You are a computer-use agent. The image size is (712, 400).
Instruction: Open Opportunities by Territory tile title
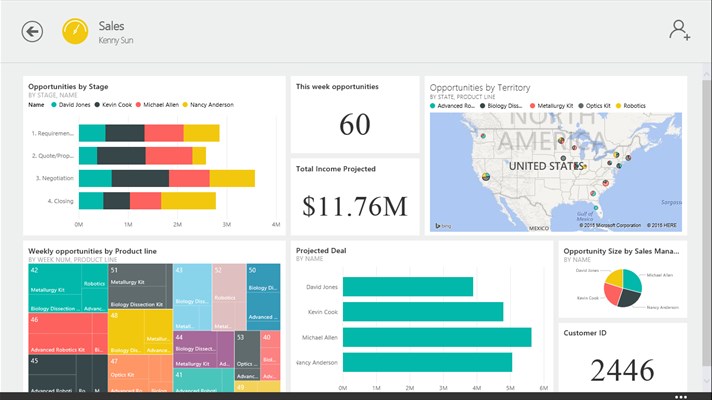480,88
